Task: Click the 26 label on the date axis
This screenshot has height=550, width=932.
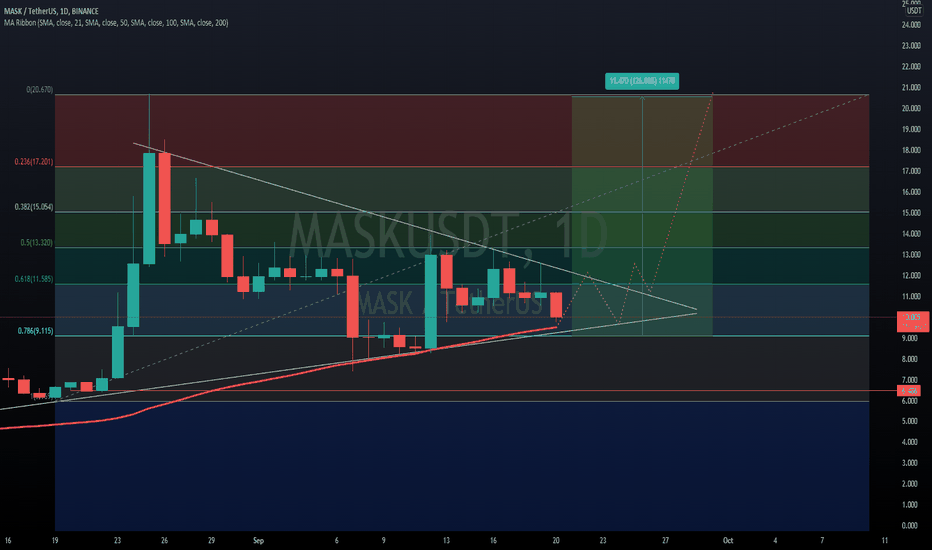Action: click(164, 540)
